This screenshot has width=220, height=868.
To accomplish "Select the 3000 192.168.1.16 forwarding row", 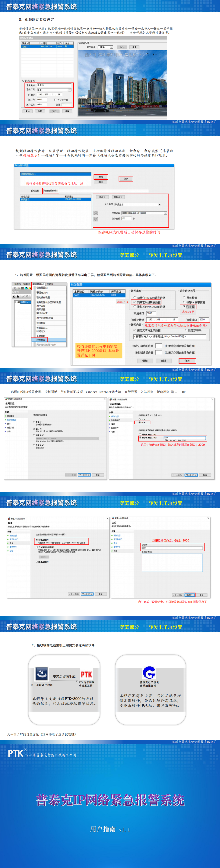I will (99, 295).
